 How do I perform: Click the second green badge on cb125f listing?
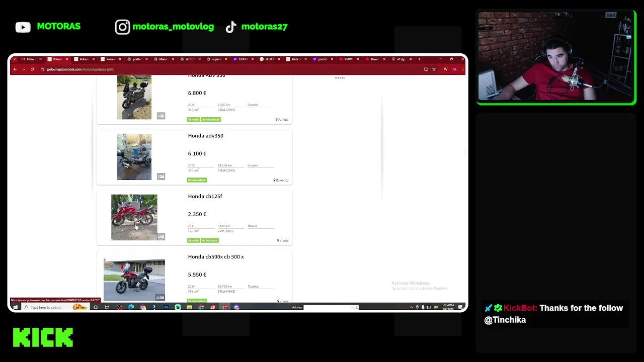[210, 240]
